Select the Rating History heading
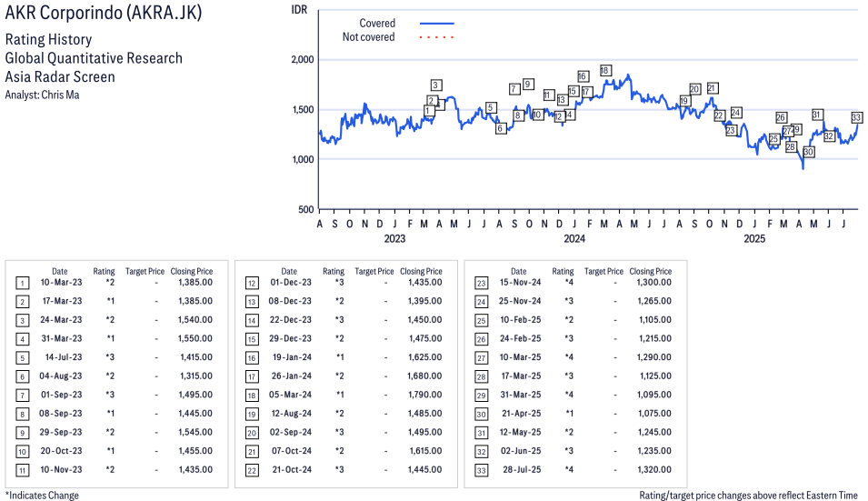Screen dimensions: 868x501 (x=49, y=40)
